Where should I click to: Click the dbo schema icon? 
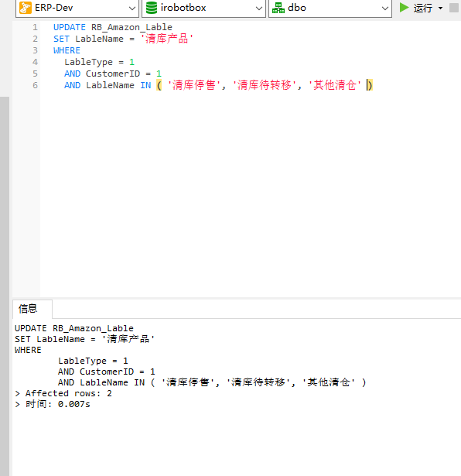point(278,8)
